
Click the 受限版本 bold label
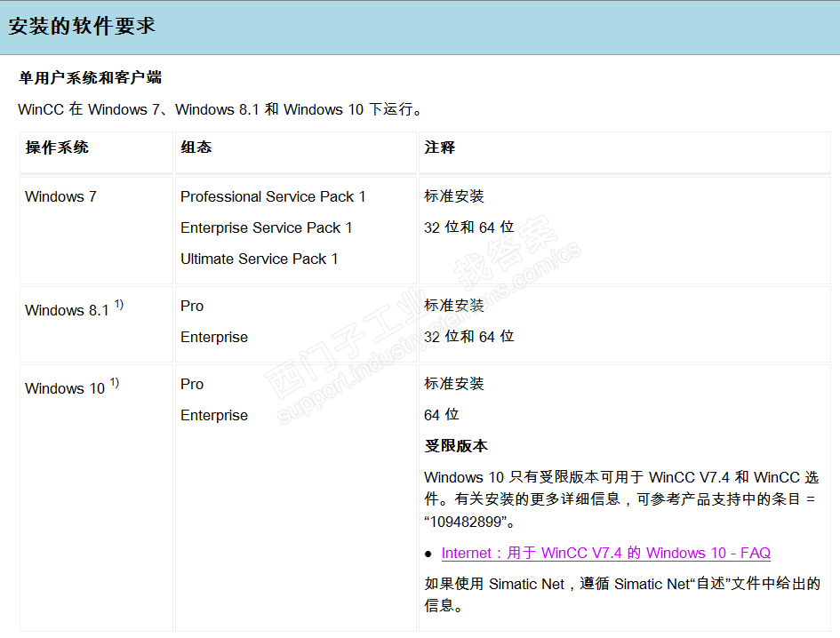[456, 446]
